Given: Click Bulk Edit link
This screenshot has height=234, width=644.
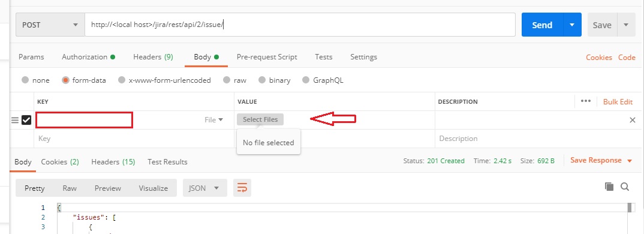Looking at the screenshot, I should click(x=618, y=102).
